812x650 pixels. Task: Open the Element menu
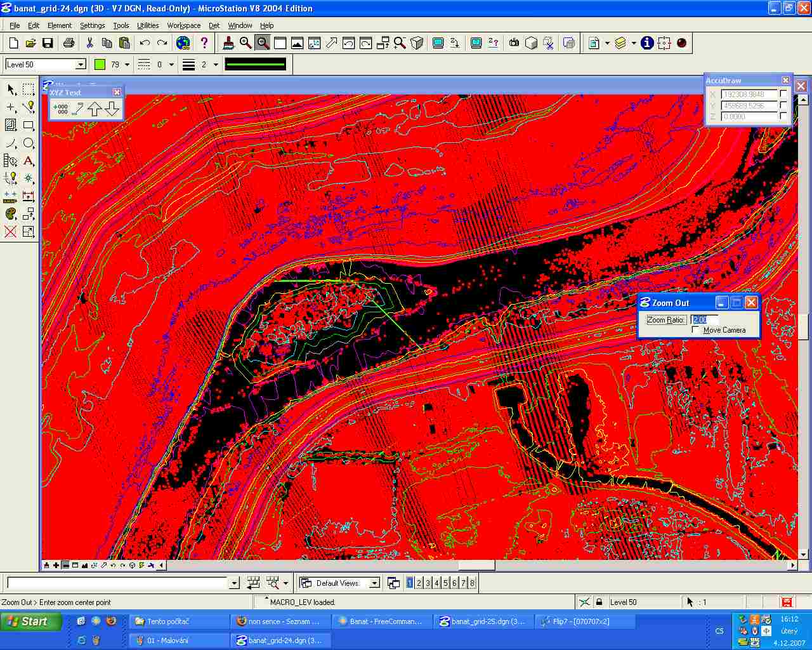pyautogui.click(x=60, y=25)
